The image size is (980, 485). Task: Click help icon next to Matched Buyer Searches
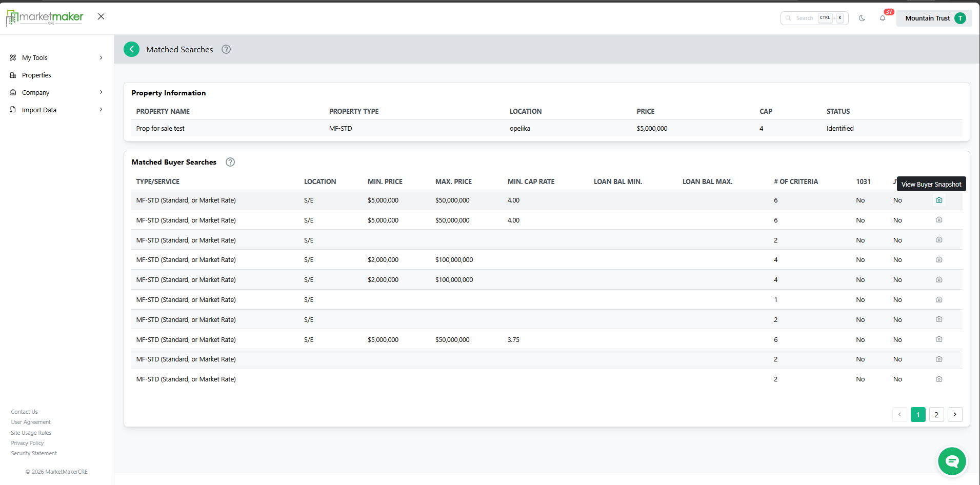point(230,162)
